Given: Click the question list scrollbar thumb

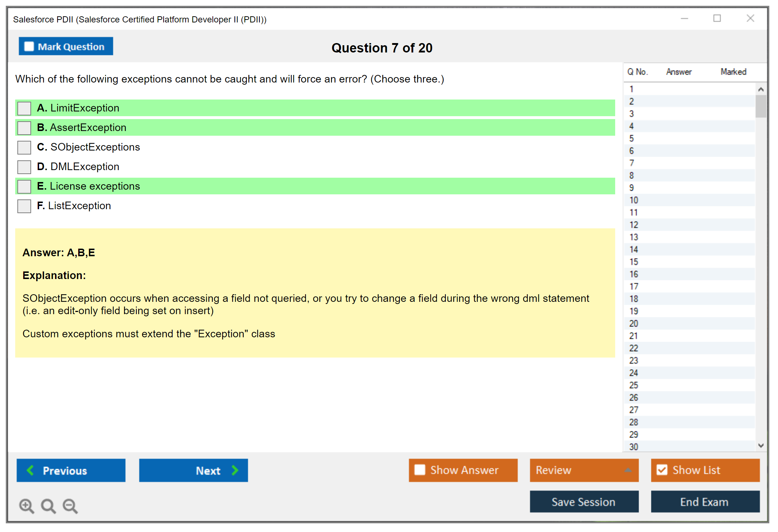Looking at the screenshot, I should [761, 106].
